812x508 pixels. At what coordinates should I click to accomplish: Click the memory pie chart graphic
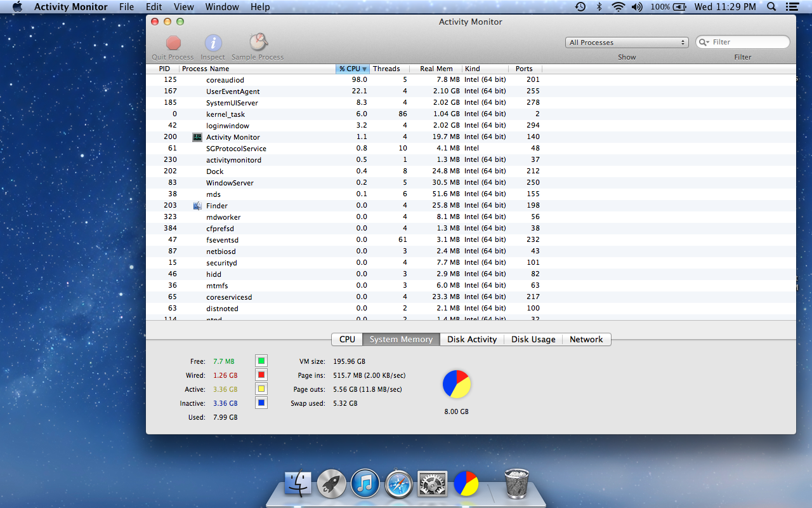[x=457, y=384]
